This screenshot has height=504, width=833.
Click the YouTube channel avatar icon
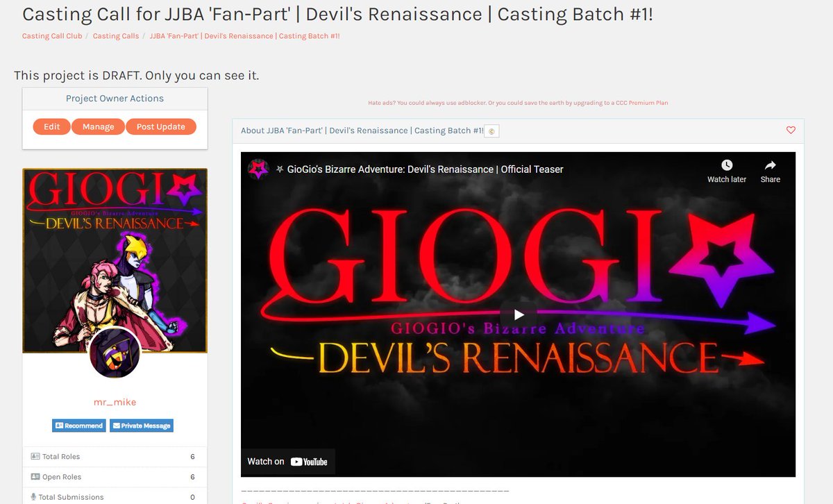(x=259, y=169)
